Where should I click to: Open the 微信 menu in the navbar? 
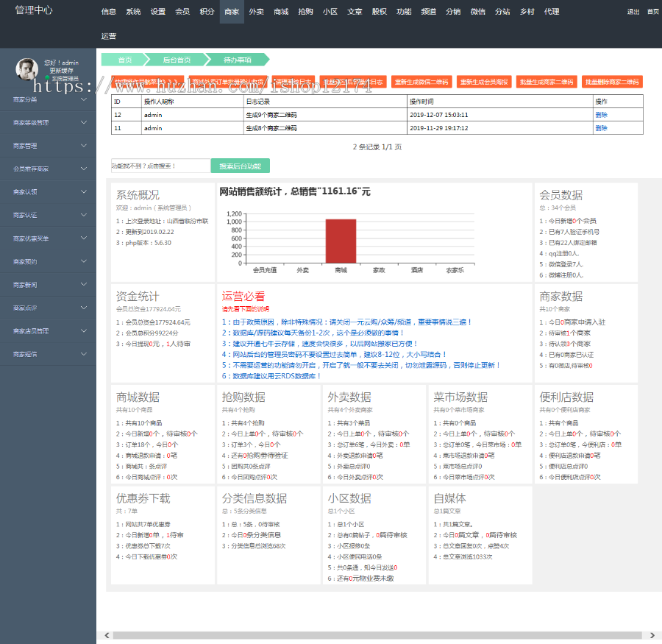click(x=479, y=12)
